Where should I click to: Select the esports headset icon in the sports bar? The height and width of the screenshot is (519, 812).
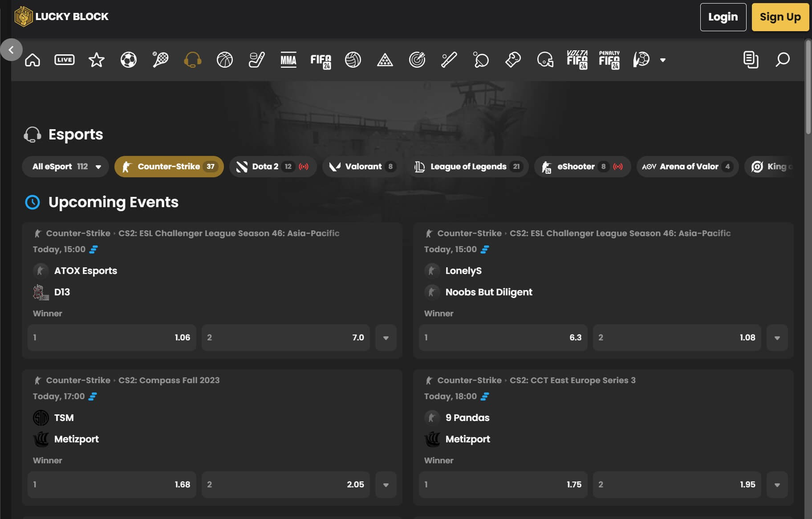pyautogui.click(x=193, y=60)
